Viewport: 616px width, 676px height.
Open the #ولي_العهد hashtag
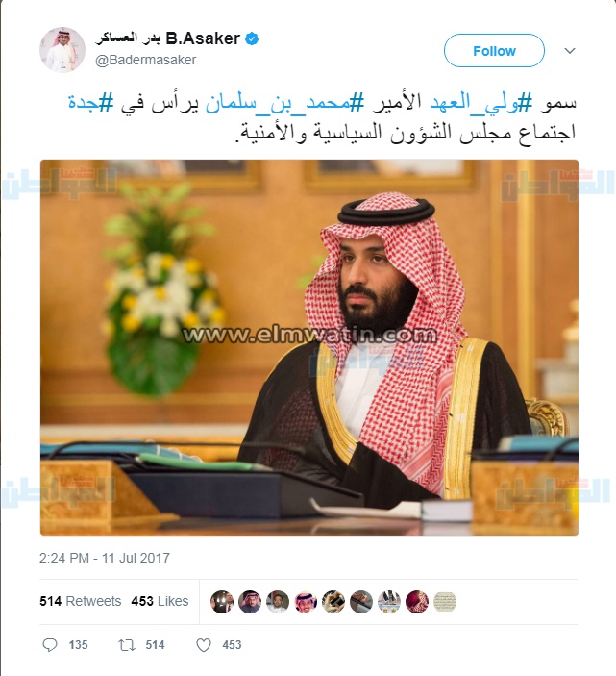[x=481, y=104]
